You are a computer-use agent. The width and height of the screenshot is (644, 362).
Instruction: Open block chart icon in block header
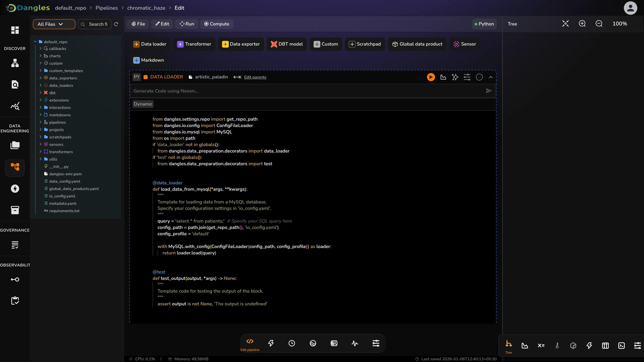click(443, 77)
